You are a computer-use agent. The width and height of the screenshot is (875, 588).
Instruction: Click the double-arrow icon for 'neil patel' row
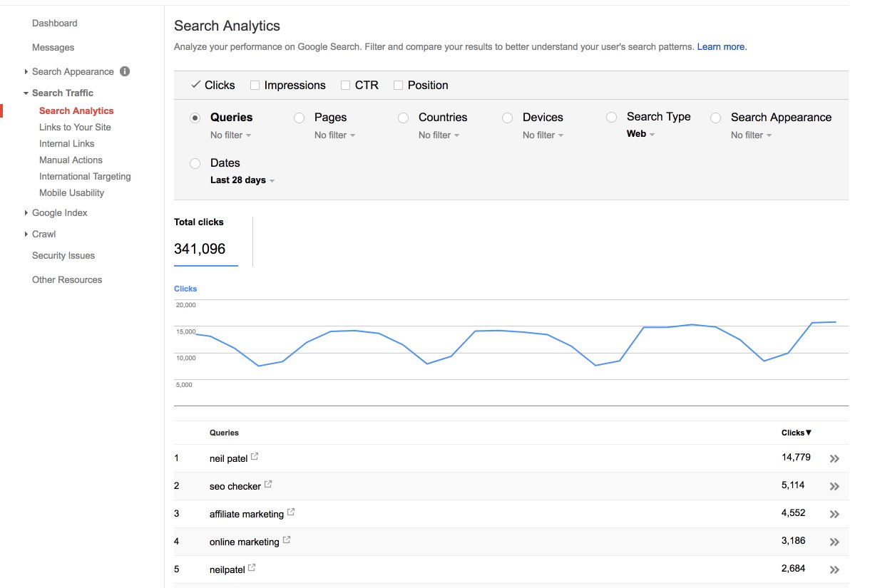tap(834, 459)
